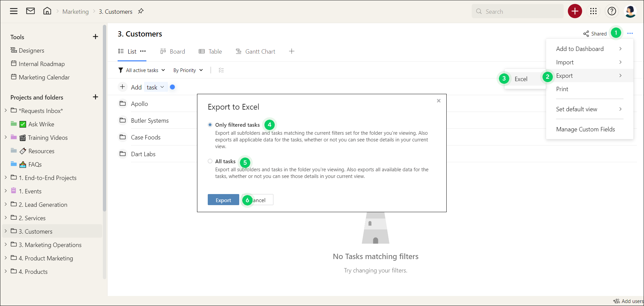Click the help question mark icon

[x=612, y=11]
